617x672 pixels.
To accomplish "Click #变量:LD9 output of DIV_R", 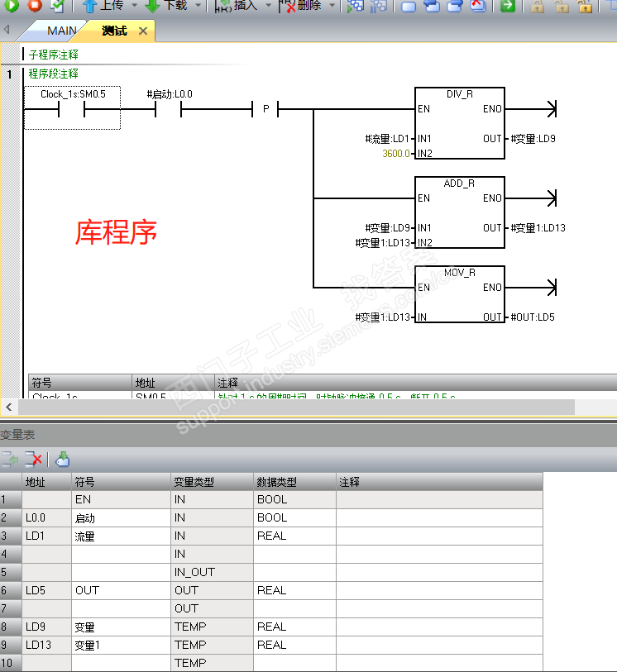I will click(533, 139).
